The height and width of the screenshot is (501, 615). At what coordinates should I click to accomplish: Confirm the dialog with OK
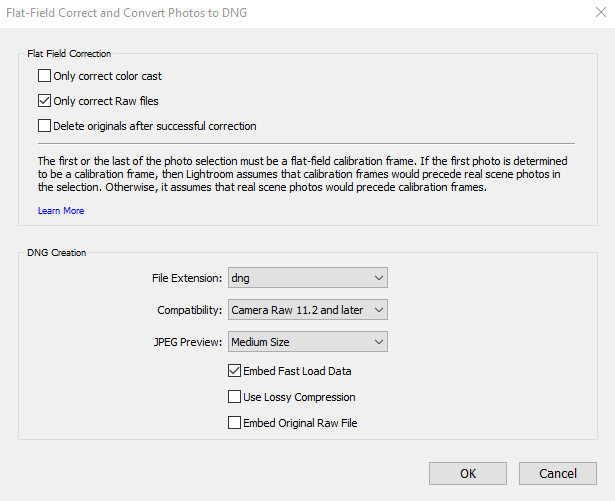(x=468, y=473)
